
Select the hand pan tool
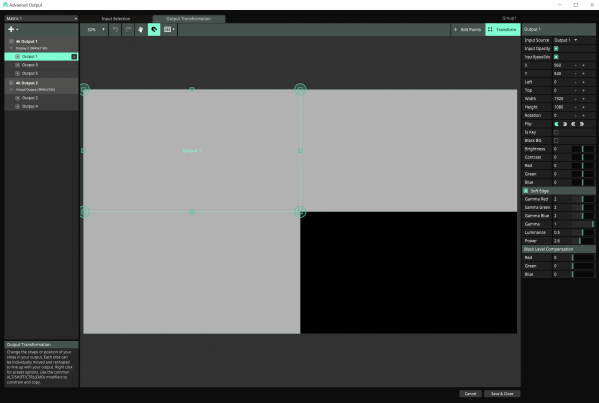pos(141,29)
